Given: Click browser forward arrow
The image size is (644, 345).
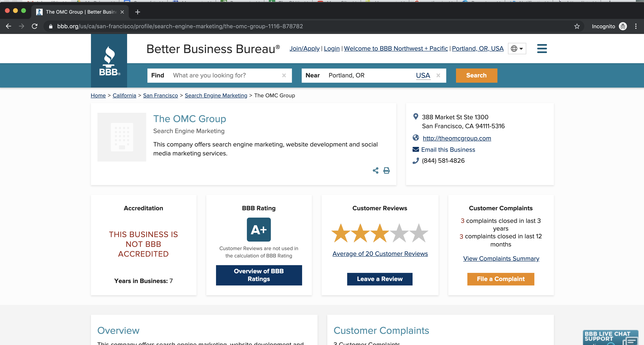Looking at the screenshot, I should tap(22, 26).
